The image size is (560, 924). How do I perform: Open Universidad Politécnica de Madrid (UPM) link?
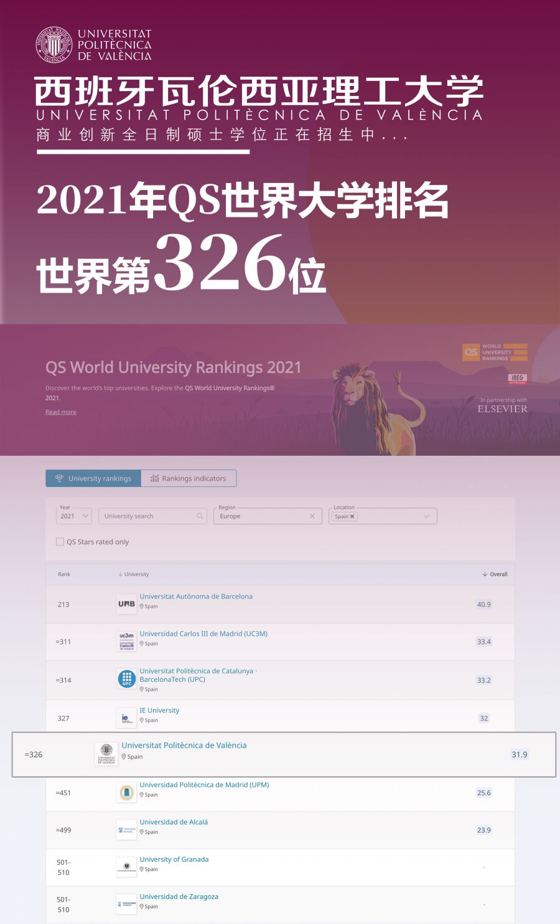point(204,785)
